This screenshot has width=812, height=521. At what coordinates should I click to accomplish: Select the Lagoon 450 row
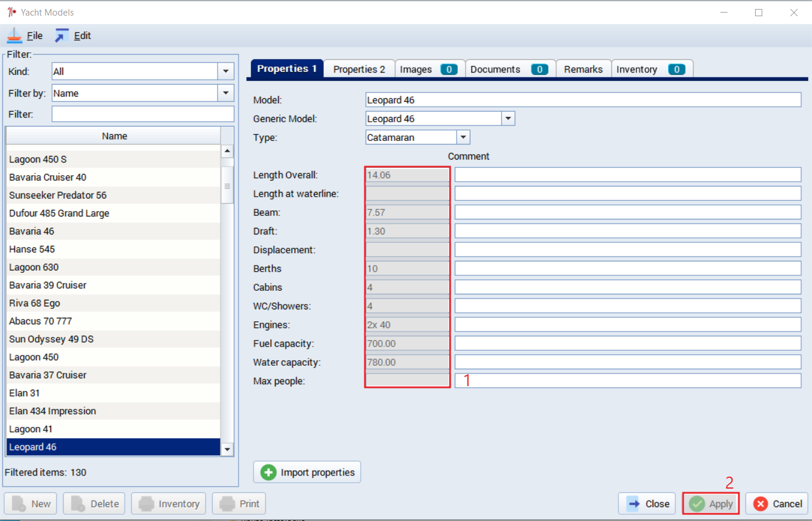pos(113,357)
